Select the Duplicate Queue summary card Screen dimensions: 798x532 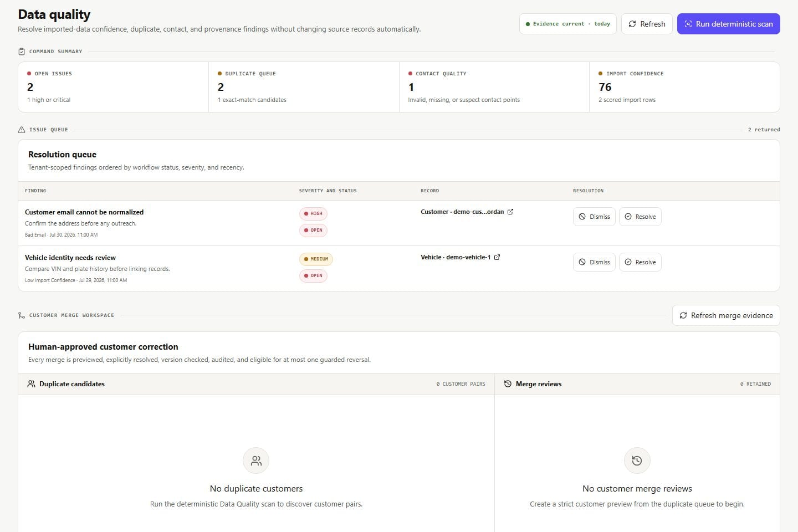point(304,87)
